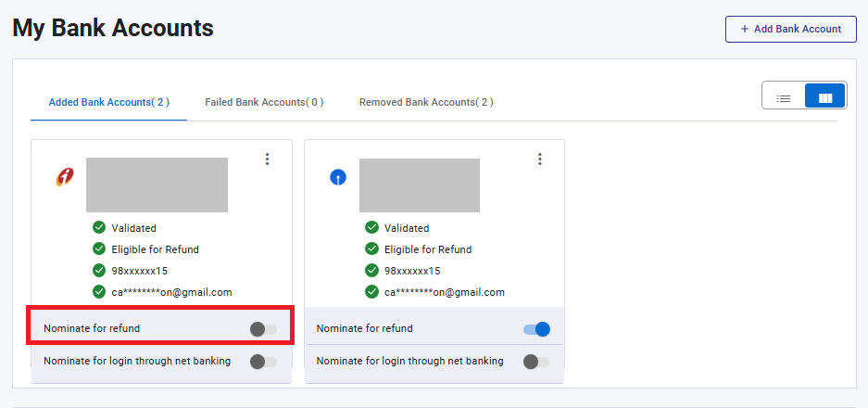This screenshot has height=408, width=868.
Task: Open the Added Bank Accounts tab
Action: coord(109,102)
